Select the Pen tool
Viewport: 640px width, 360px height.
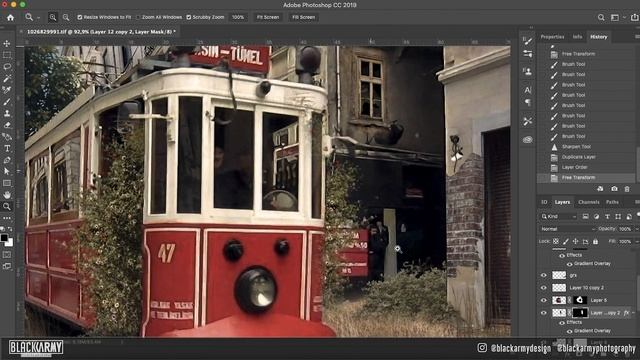(7, 160)
